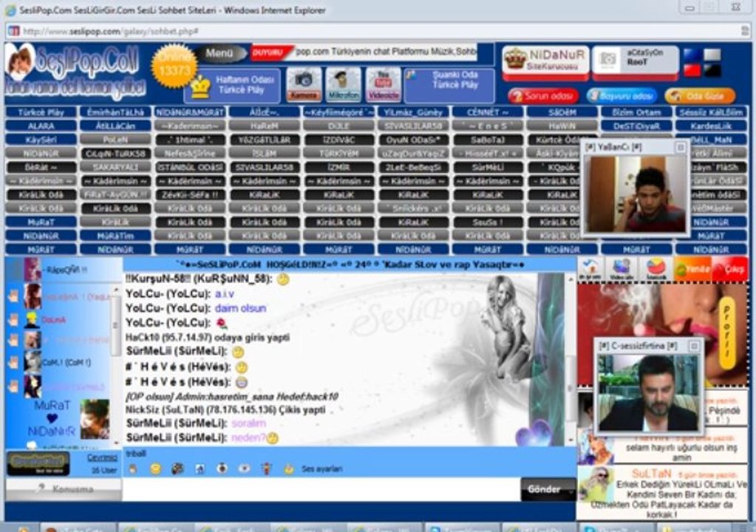756x532 pixels.
Task: Open the Çevrimiçi link
Action: 102,457
